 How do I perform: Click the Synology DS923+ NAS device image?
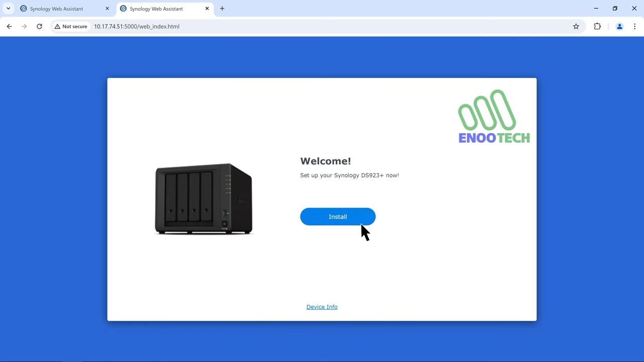(x=203, y=199)
